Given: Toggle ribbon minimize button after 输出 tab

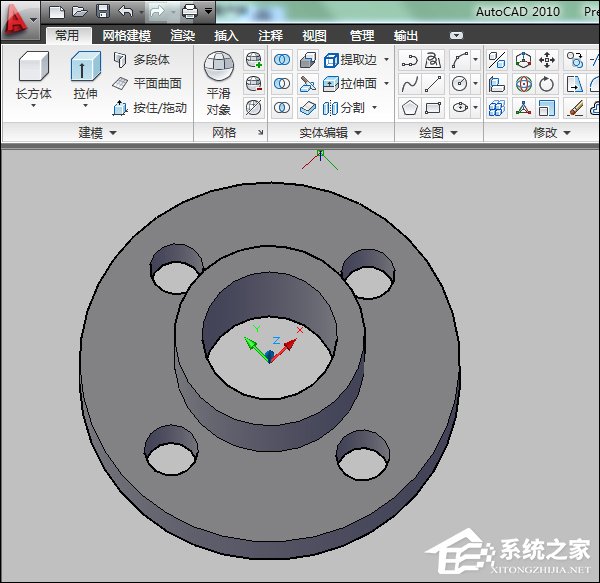Looking at the screenshot, I should (456, 36).
